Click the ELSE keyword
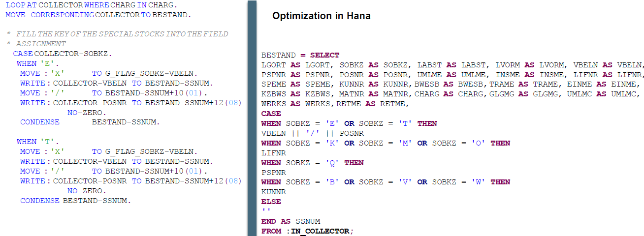This screenshot has width=644, height=236. (271, 202)
